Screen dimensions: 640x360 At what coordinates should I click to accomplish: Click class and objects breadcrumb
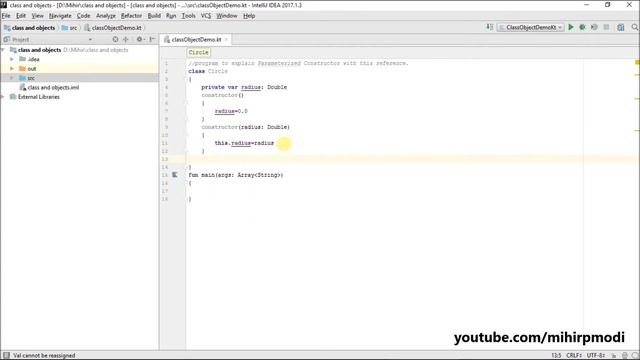pos(29,28)
